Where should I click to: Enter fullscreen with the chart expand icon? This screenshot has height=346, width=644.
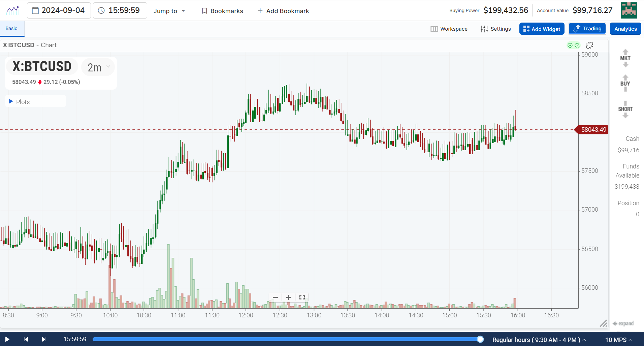[x=302, y=297]
